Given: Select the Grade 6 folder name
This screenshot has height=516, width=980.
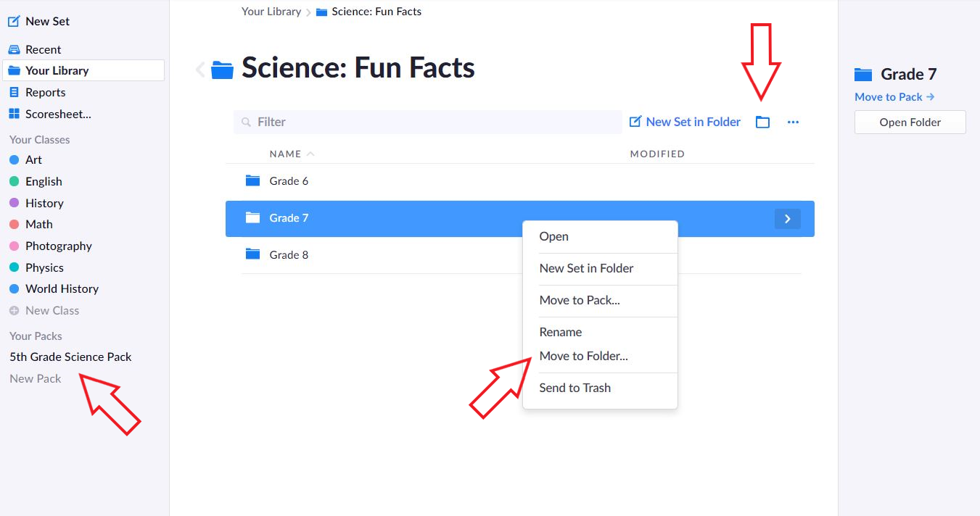Looking at the screenshot, I should (289, 180).
